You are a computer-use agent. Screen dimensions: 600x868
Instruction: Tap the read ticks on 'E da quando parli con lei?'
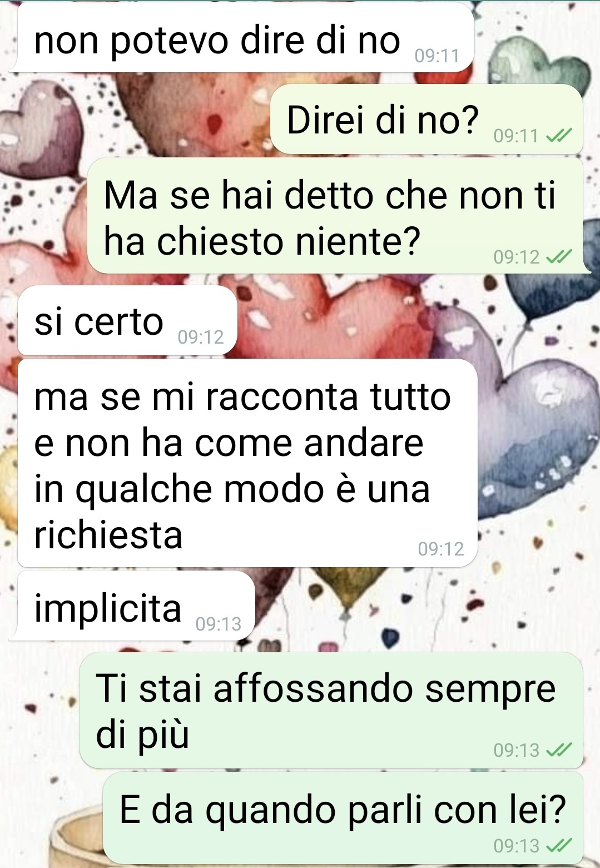[x=558, y=846]
